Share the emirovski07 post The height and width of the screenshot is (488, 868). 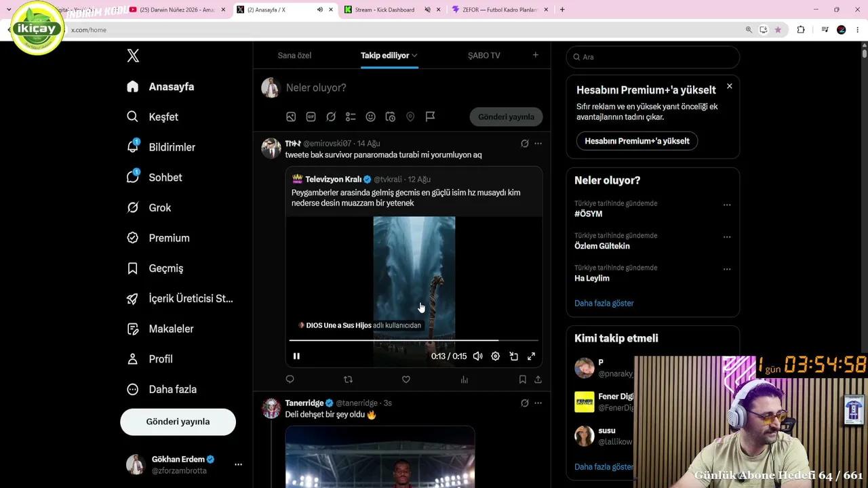(x=538, y=380)
